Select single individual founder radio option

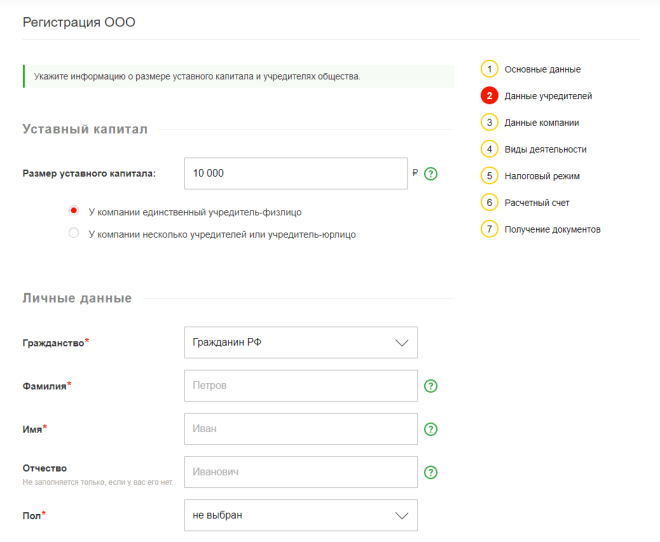pos(73,212)
